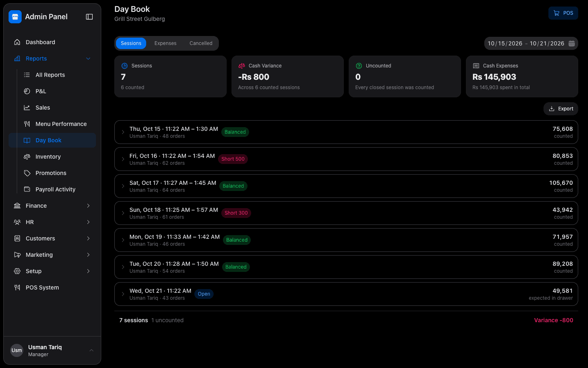Click the Admin Panel logo icon
The height and width of the screenshot is (368, 588).
tap(15, 17)
